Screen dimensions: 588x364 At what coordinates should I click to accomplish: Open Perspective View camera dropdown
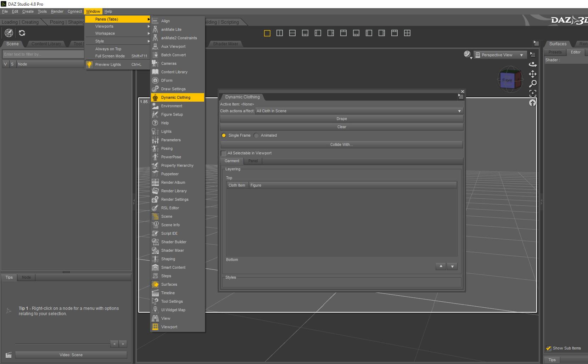coord(500,55)
